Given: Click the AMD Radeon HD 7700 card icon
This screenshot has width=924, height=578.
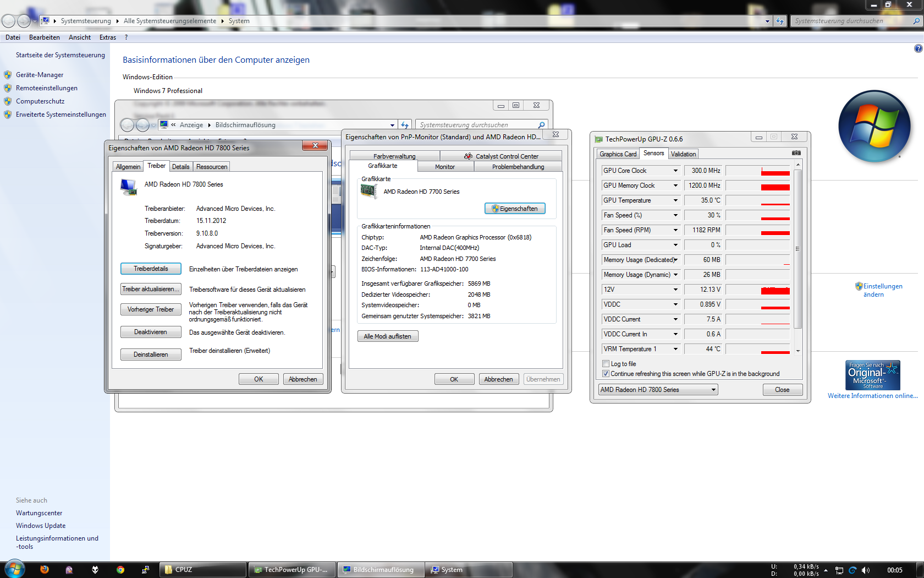Looking at the screenshot, I should click(x=369, y=191).
